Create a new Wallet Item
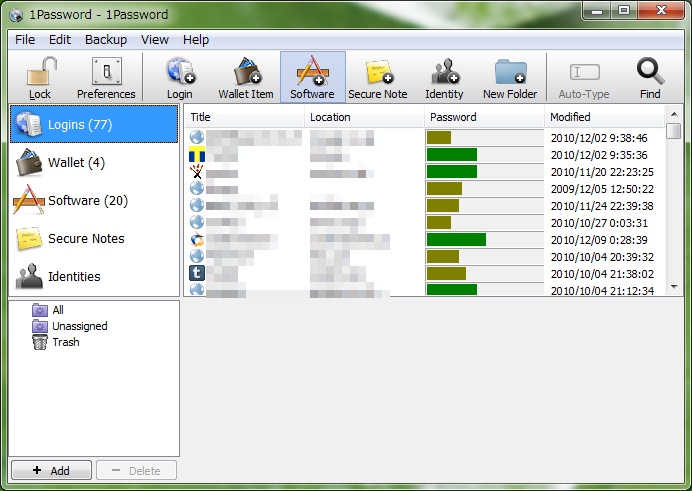The height and width of the screenshot is (491, 692). (x=246, y=77)
